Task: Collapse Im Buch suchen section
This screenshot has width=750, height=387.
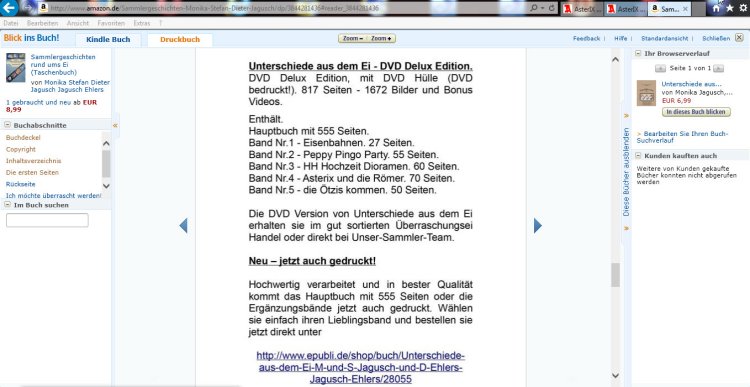Action: 8,205
